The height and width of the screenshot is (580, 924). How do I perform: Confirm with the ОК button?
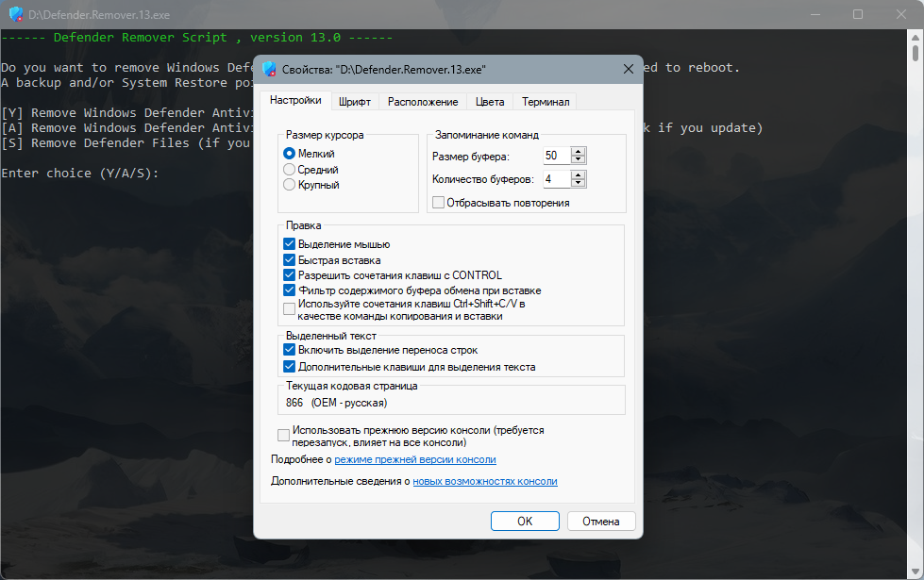coord(525,522)
